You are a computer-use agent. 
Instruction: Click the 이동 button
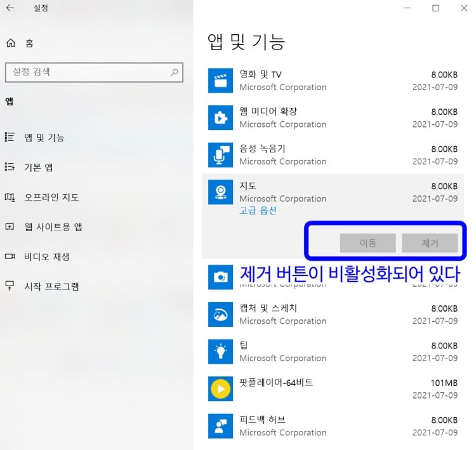(x=367, y=242)
